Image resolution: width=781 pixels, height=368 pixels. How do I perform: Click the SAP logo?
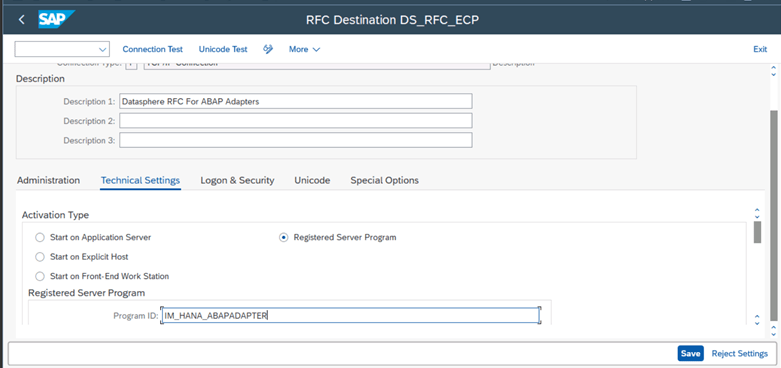(x=56, y=19)
